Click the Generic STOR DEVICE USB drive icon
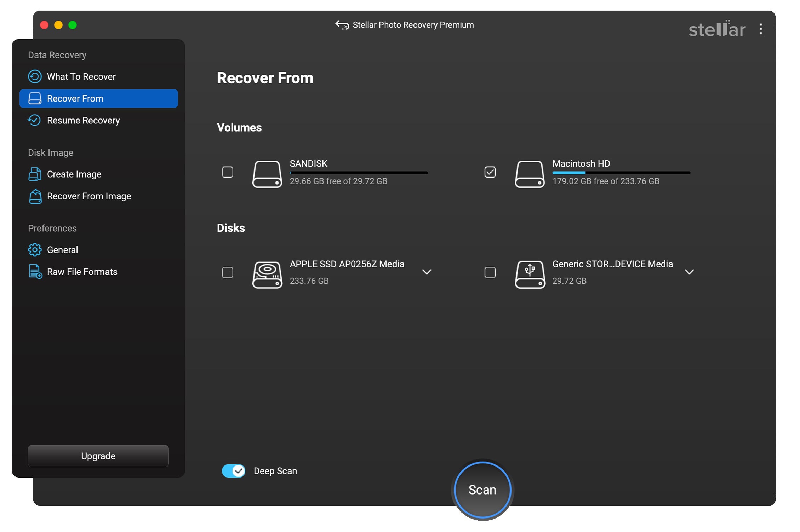Image resolution: width=800 pixels, height=532 pixels. pos(530,274)
